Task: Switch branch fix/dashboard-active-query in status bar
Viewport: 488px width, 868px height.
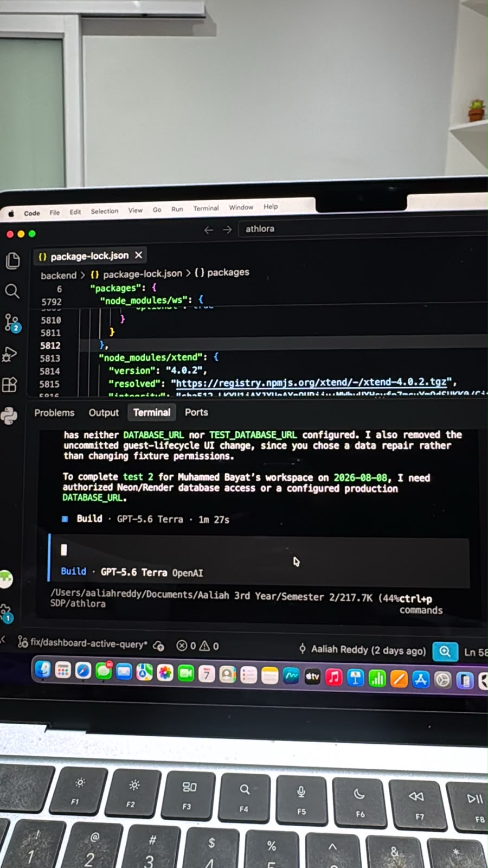Action: coord(82,643)
